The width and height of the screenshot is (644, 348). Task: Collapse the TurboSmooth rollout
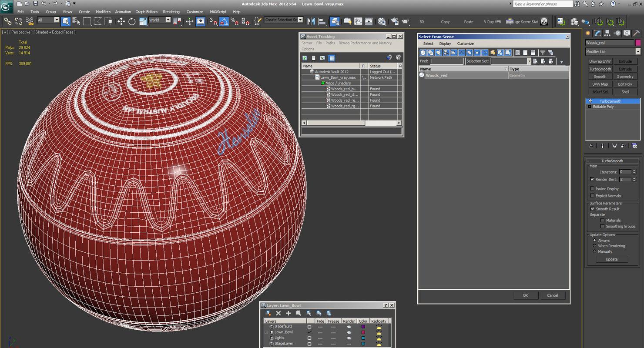click(x=588, y=161)
